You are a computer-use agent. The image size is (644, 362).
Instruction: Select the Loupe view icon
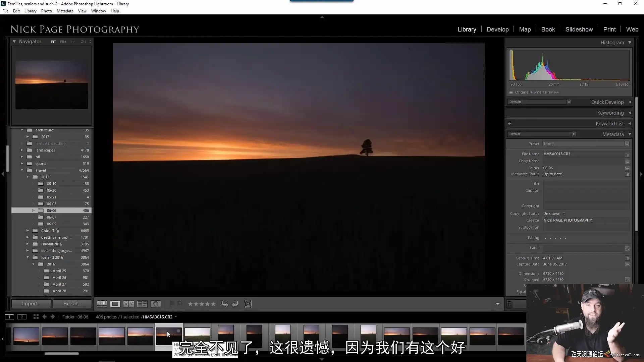point(115,304)
